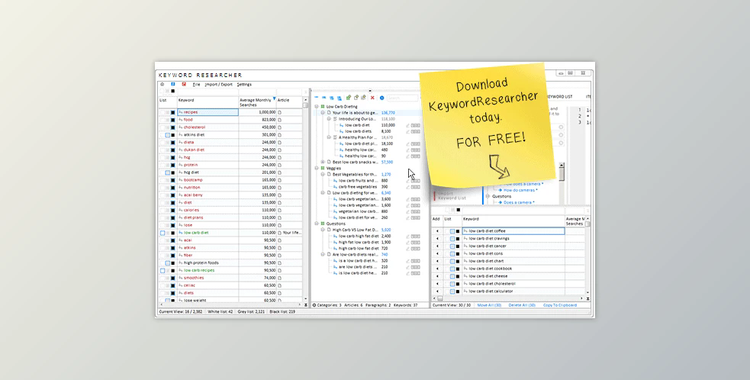Viewport: 750px width, 380px height.
Task: Open the 'Does a camera *' link
Action: [518, 202]
